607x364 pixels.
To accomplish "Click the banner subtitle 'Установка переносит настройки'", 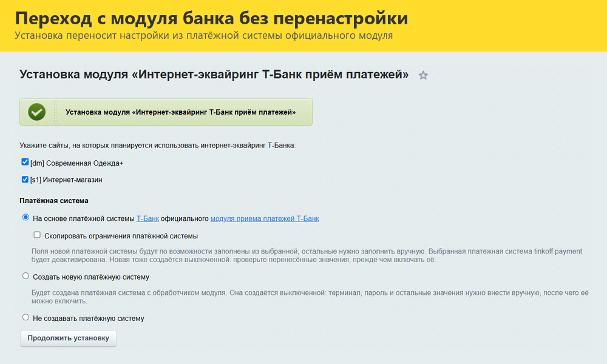I will point(203,36).
